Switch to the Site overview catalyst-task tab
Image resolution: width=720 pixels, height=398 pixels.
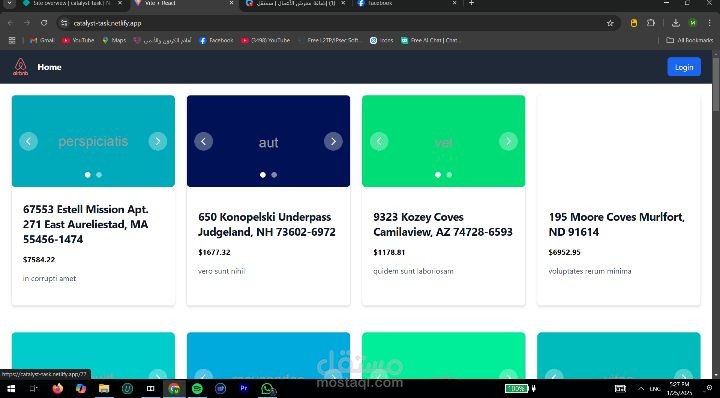(72, 3)
